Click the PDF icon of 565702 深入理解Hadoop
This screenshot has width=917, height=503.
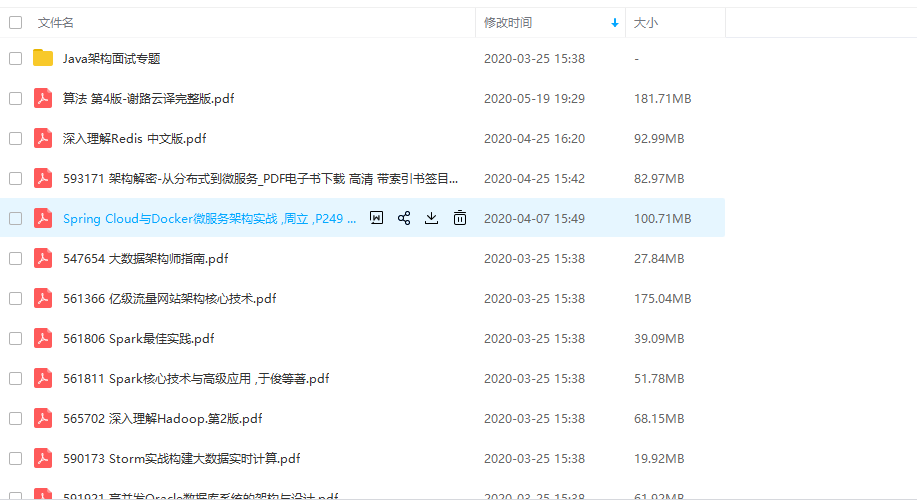(x=43, y=418)
